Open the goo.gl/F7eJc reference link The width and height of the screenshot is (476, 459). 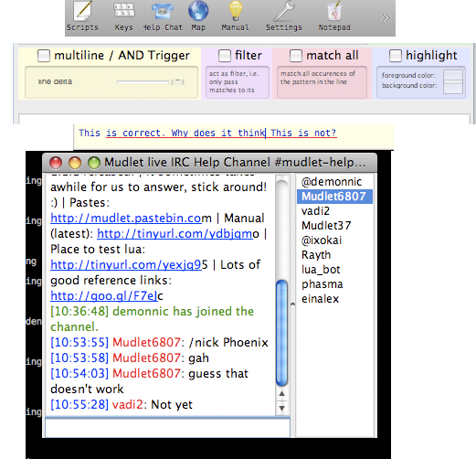(104, 296)
